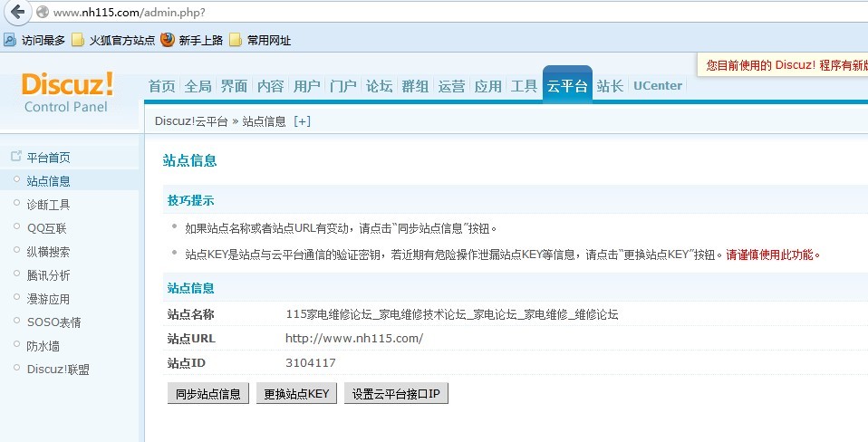
Task: Open the 运营 tab
Action: [452, 86]
